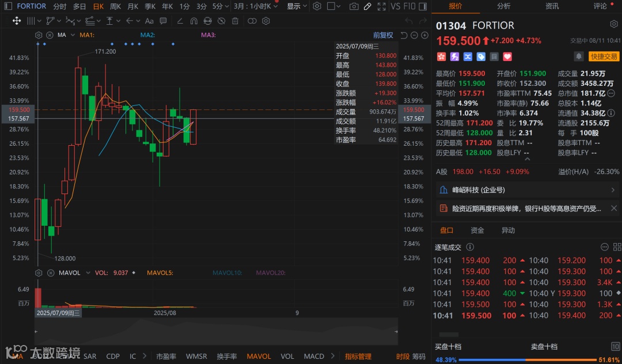Select the WMSR indicator
Image resolution: width=622 pixels, height=364 pixels.
pos(196,357)
